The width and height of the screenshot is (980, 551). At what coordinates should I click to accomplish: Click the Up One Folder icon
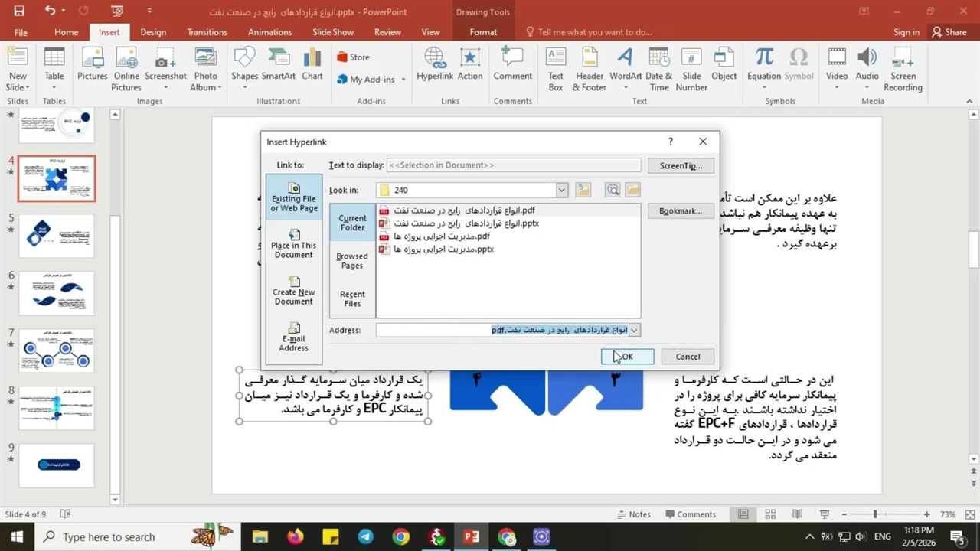click(583, 190)
